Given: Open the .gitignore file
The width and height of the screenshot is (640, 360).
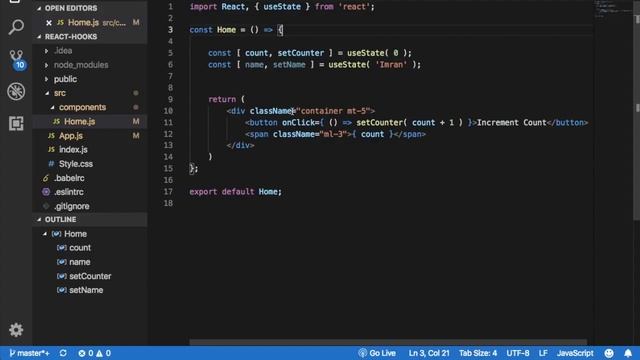Looking at the screenshot, I should 71,206.
